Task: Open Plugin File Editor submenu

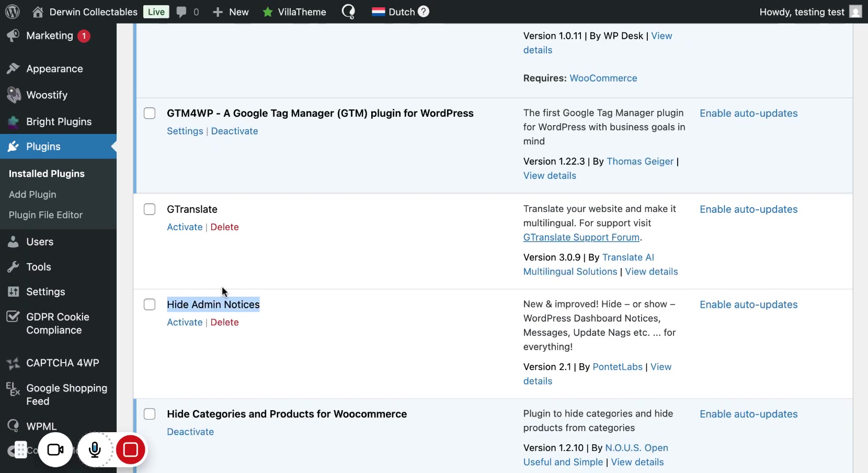Action: pos(45,215)
